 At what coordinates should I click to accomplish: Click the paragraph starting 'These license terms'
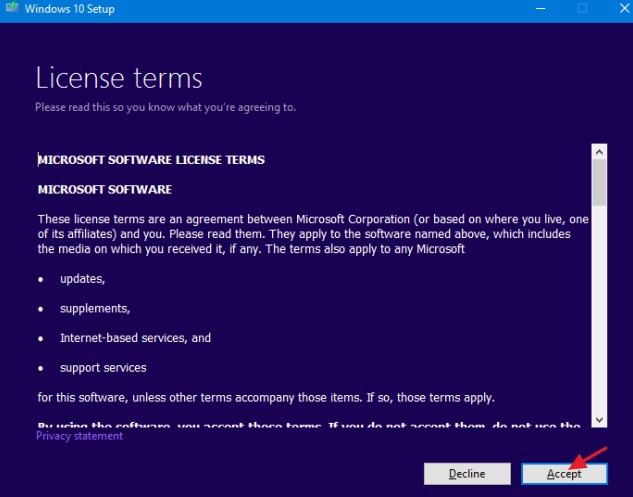pyautogui.click(x=313, y=234)
